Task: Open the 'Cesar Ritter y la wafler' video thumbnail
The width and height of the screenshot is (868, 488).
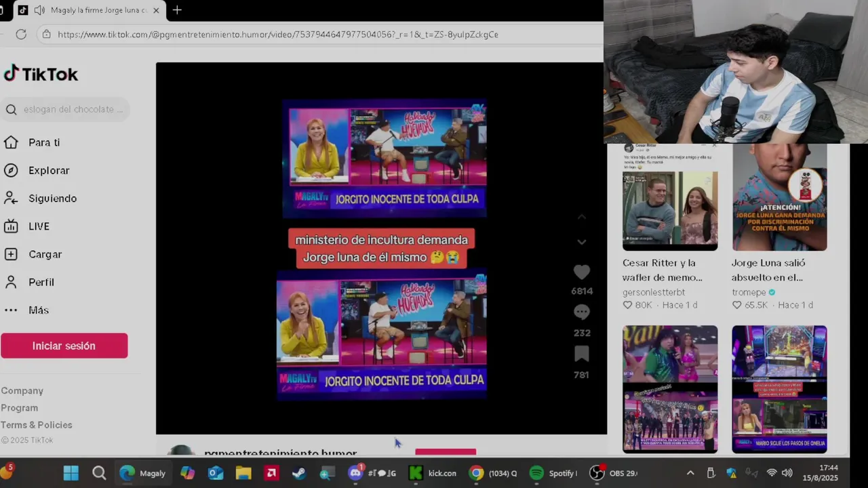Action: pyautogui.click(x=670, y=197)
